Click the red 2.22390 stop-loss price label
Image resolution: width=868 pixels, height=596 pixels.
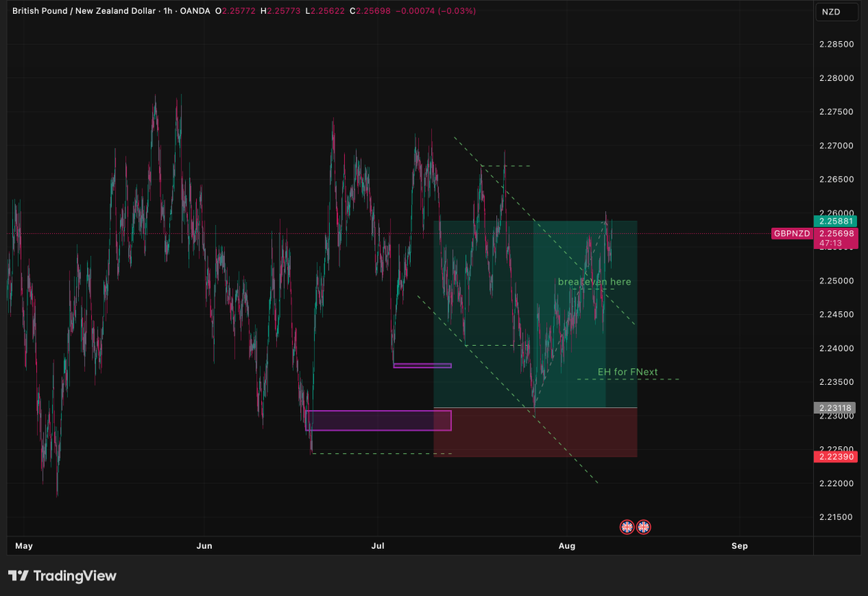pyautogui.click(x=835, y=456)
